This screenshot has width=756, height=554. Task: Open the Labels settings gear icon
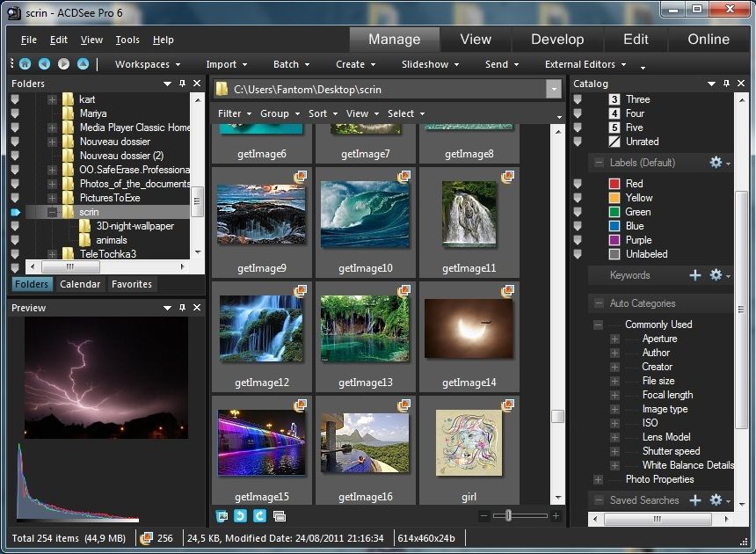tap(716, 163)
